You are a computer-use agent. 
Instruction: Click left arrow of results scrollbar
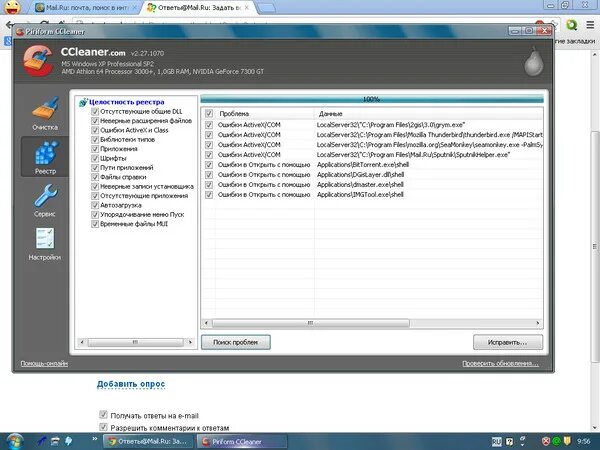coord(206,323)
